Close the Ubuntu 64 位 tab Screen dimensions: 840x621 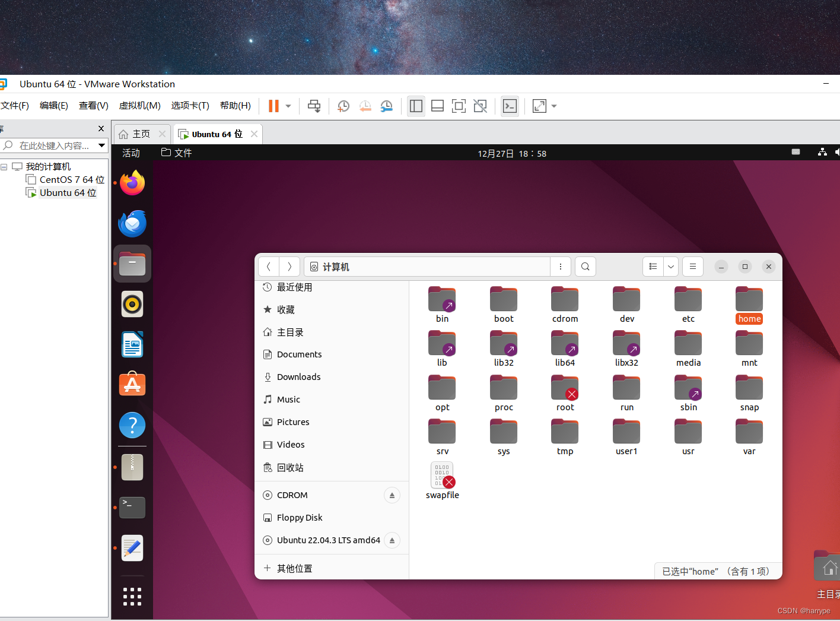tap(254, 134)
